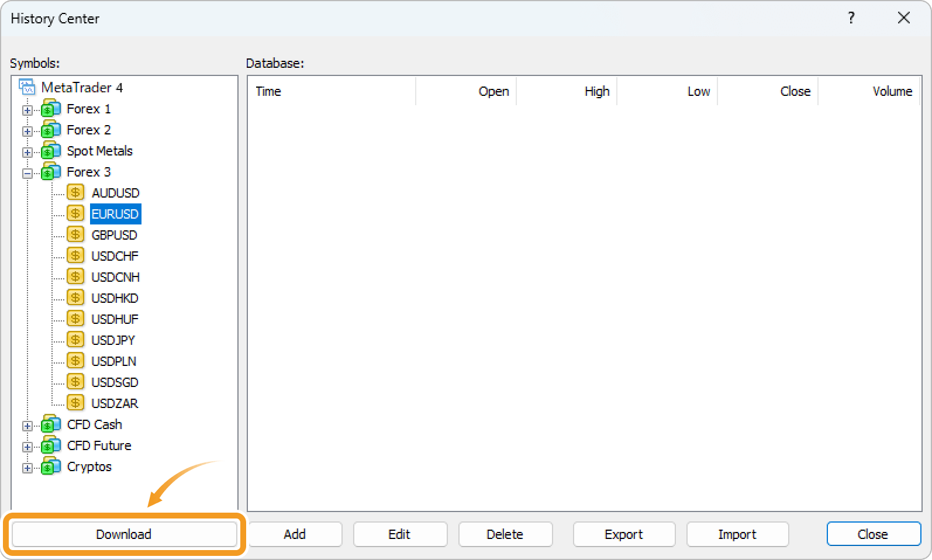Click the MetaTrader 4 root icon
This screenshot has height=560, width=932.
point(27,87)
